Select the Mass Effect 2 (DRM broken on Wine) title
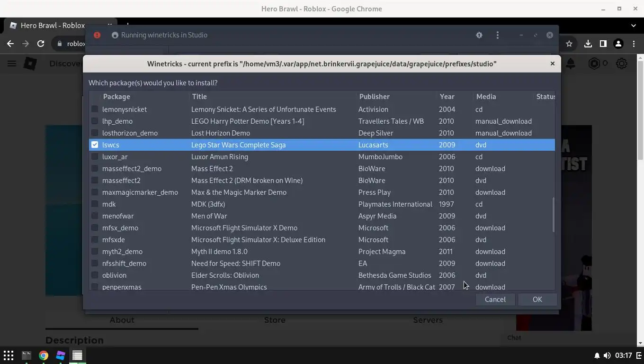The image size is (644, 364). pyautogui.click(x=247, y=181)
